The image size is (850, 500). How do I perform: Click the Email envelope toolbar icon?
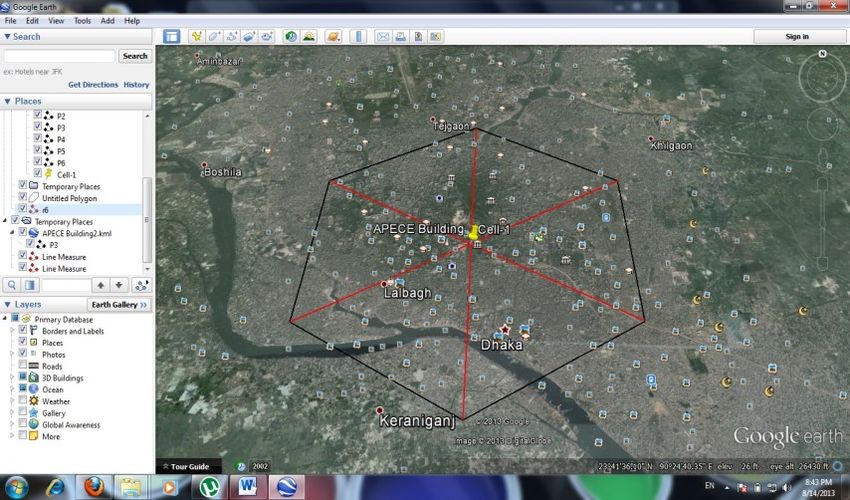(383, 36)
